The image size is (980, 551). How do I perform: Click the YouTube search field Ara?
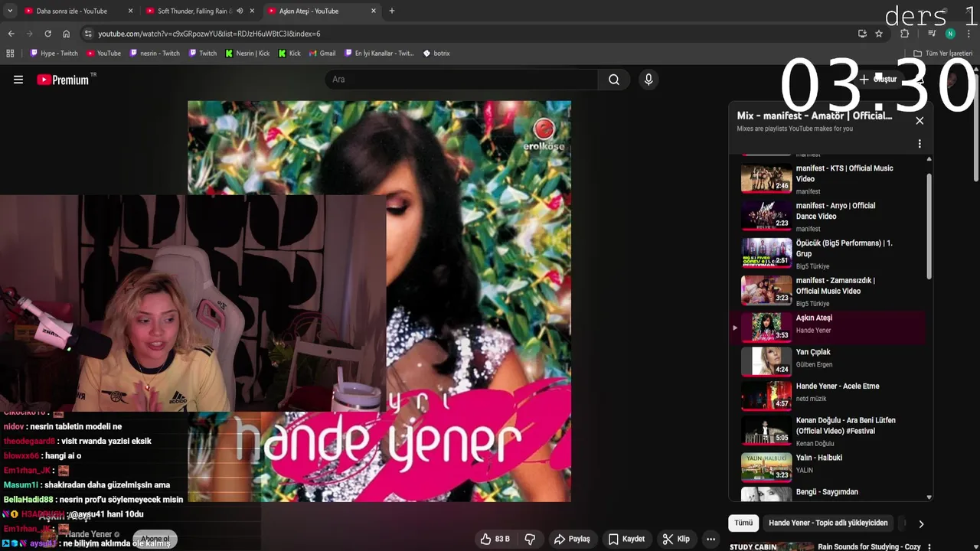click(x=462, y=80)
